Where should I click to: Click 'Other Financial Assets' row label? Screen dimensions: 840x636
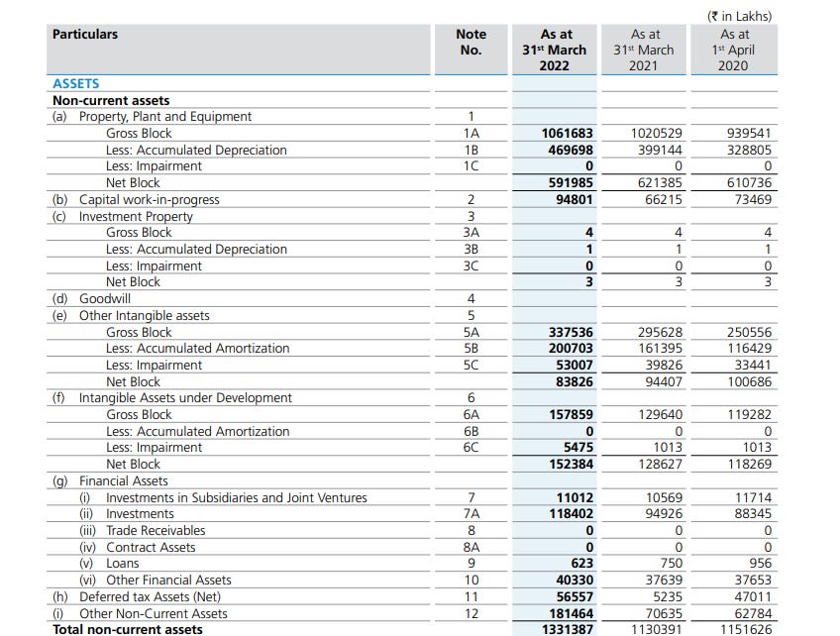point(168,581)
